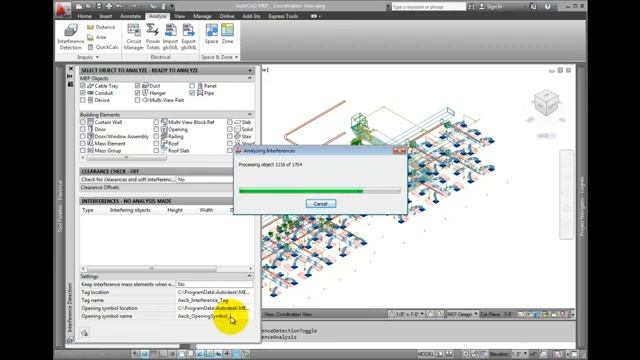
Task: Uncheck the Duct checkbox
Action: [138, 86]
